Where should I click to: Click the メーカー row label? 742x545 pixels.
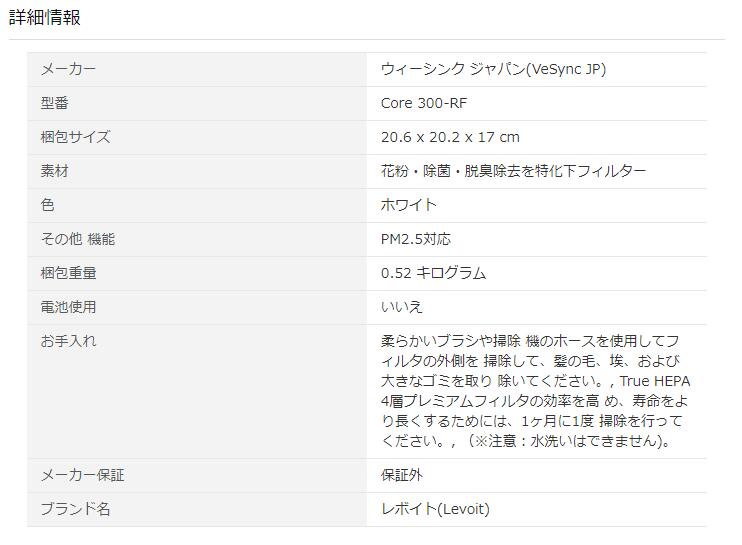tap(68, 69)
